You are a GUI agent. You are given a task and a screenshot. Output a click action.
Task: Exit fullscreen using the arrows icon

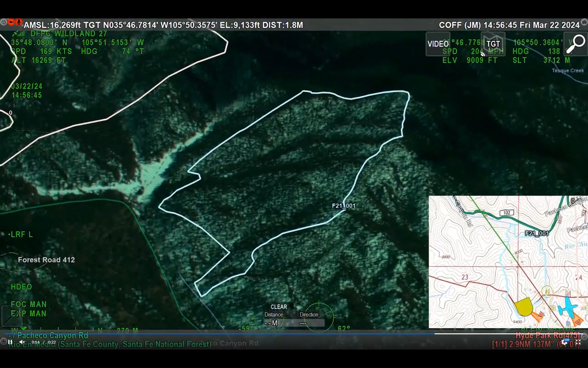(x=578, y=342)
